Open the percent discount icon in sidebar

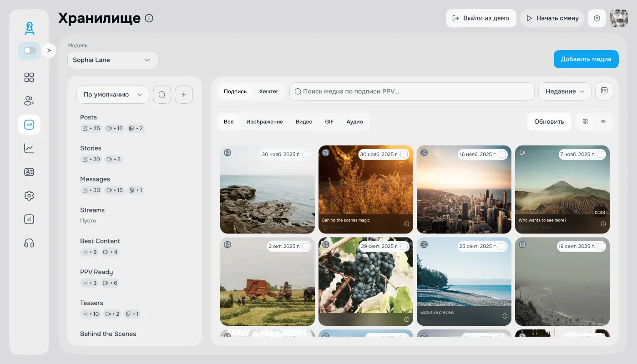point(29,219)
